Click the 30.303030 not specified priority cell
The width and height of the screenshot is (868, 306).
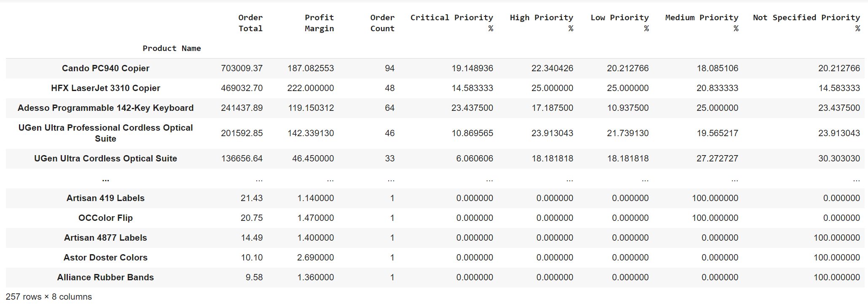(x=839, y=158)
